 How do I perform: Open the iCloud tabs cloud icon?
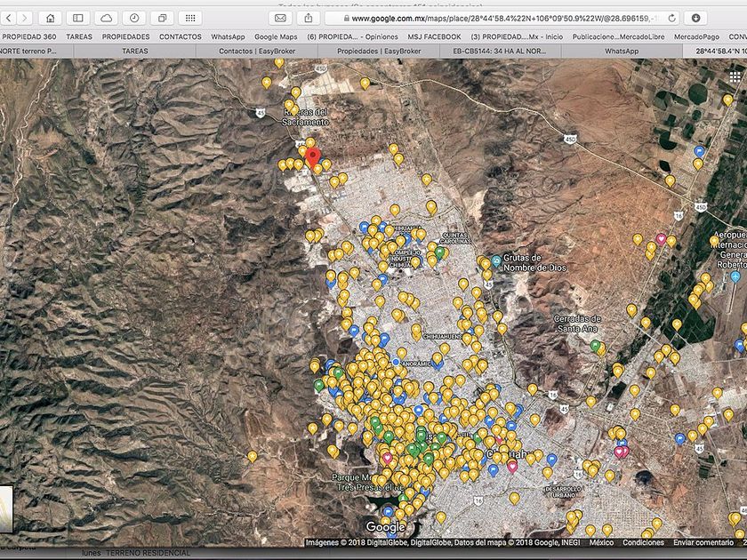point(107,18)
